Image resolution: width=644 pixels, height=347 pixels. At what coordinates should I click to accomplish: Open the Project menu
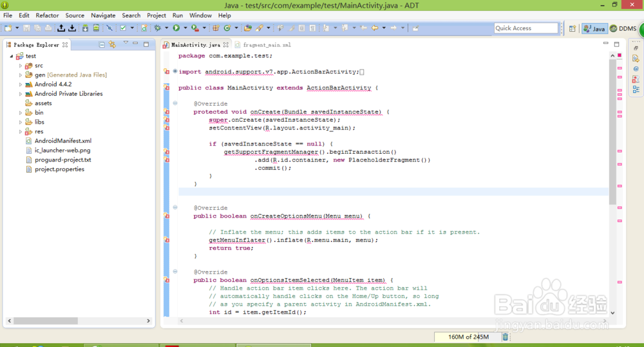pyautogui.click(x=156, y=15)
